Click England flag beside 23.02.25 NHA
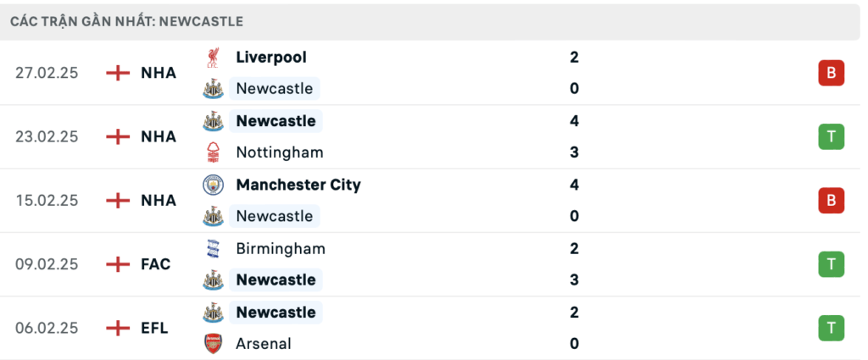 tap(118, 136)
